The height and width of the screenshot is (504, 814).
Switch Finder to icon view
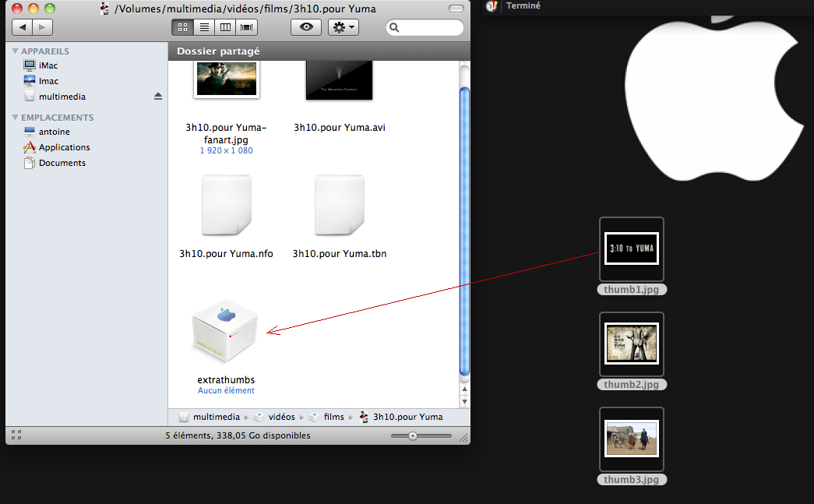click(x=183, y=27)
